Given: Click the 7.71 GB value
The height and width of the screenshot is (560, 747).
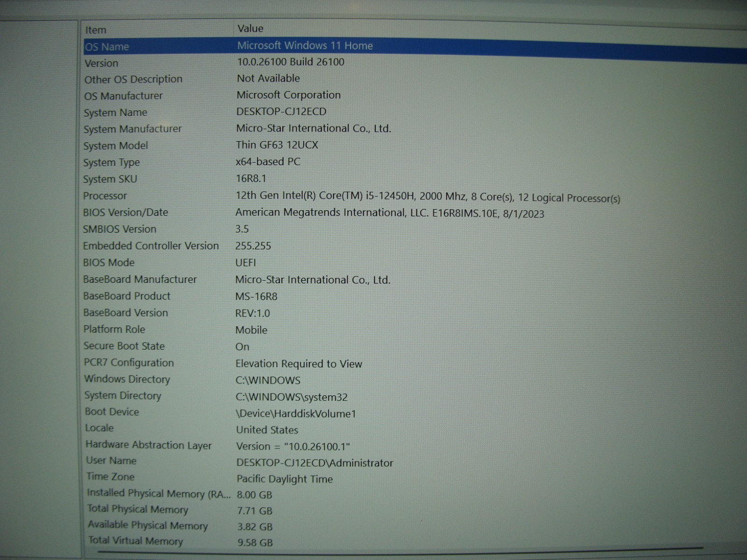Looking at the screenshot, I should coord(255,511).
